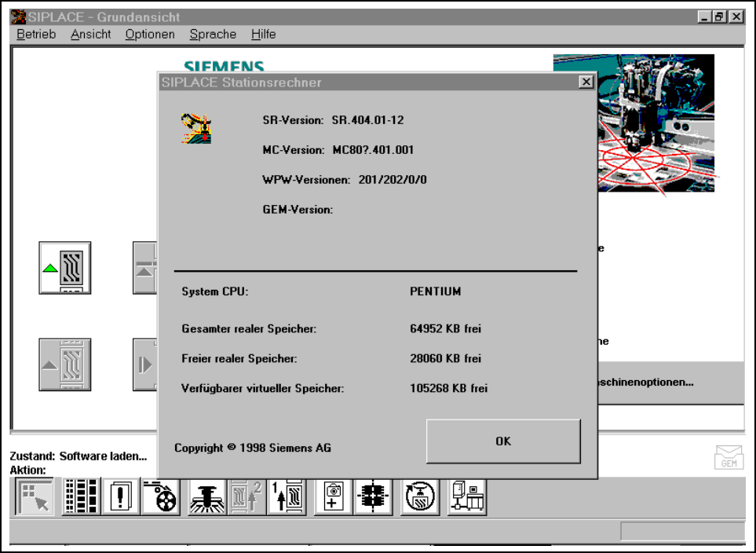
Task: Click the placement nozzle toolbar icon
Action: (206, 496)
